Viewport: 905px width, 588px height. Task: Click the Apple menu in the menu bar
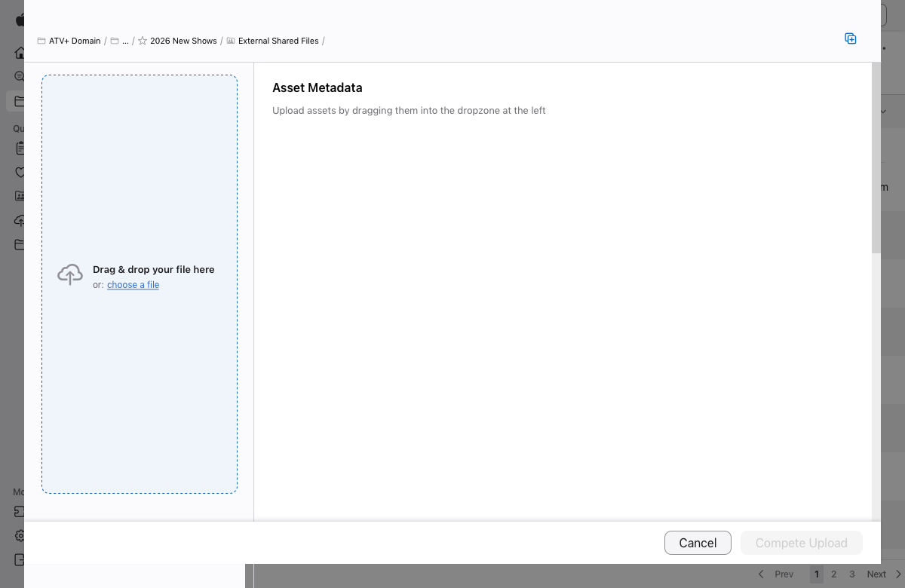(x=20, y=19)
